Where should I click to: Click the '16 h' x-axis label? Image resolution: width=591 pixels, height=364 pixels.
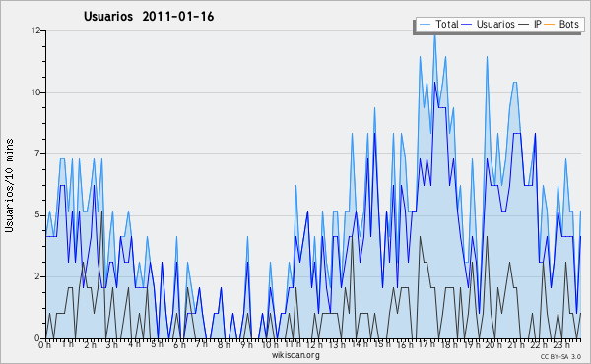405,344
